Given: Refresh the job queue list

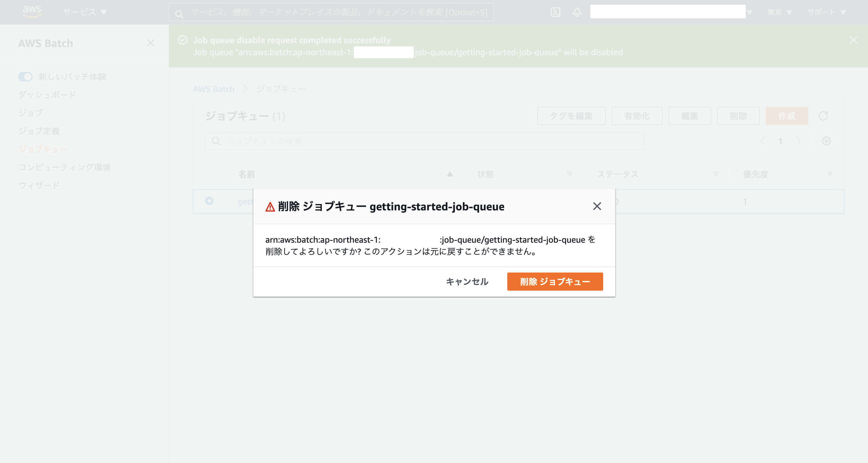Looking at the screenshot, I should 823,116.
